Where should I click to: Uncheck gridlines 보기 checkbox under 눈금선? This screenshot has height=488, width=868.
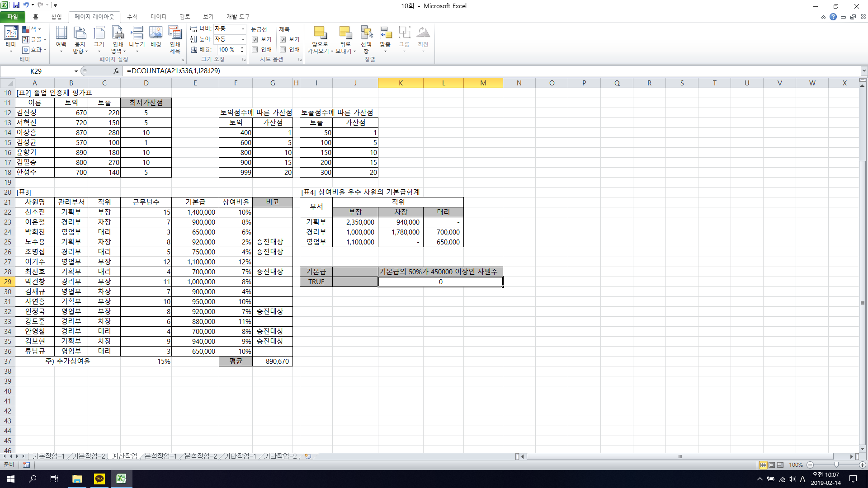pyautogui.click(x=255, y=39)
